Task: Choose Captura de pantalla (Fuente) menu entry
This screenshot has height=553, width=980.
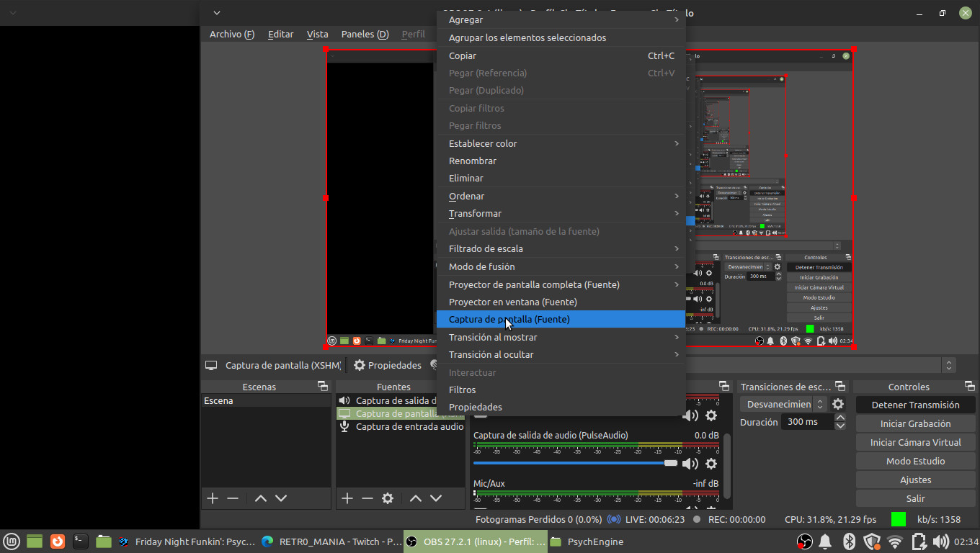Action: [561, 319]
